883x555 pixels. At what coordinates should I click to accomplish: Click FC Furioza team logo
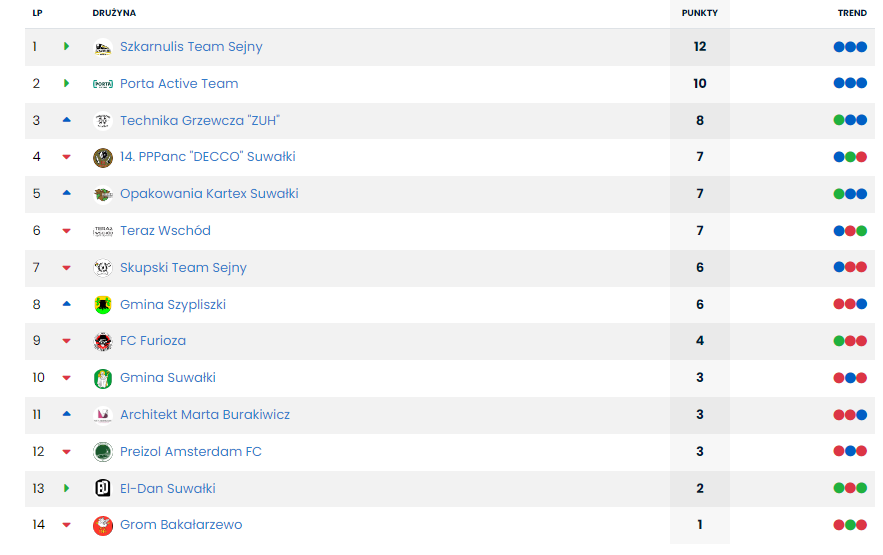(x=102, y=341)
